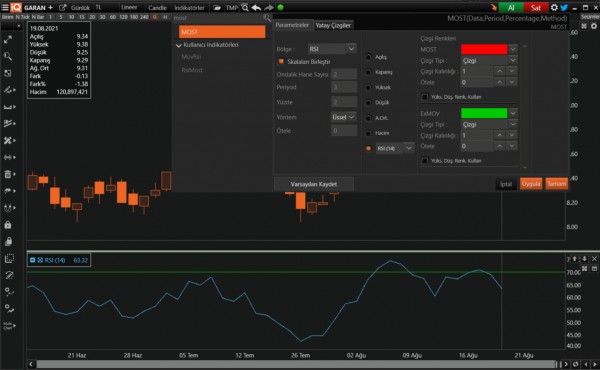Move RSI panel up with arrow icon
The width and height of the screenshot is (600, 370).
point(575,259)
